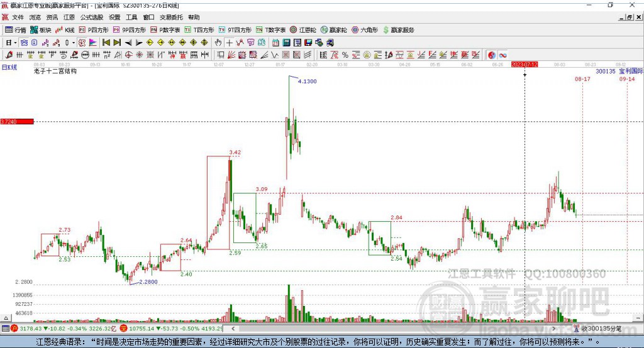Select the spiral drawing tool
The width and height of the screenshot is (644, 348).
pos(65,55)
